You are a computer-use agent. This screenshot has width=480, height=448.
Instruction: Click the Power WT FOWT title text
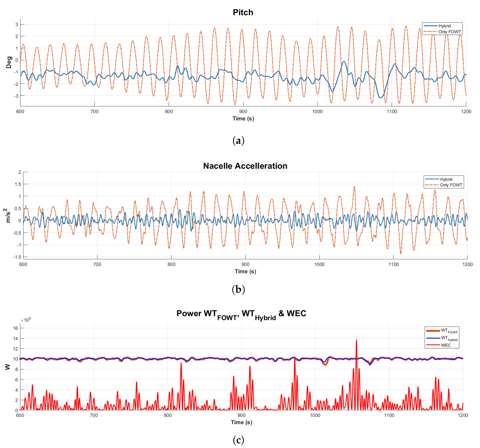tap(208, 314)
